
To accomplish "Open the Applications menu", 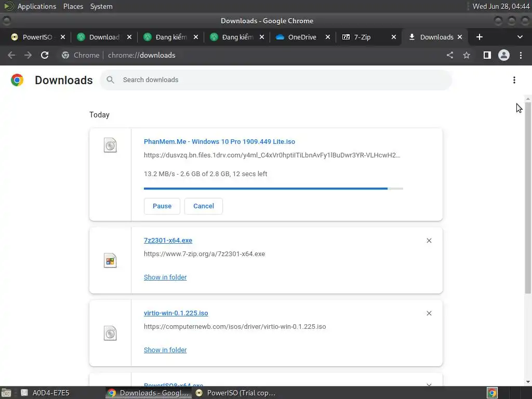I will pos(37,6).
